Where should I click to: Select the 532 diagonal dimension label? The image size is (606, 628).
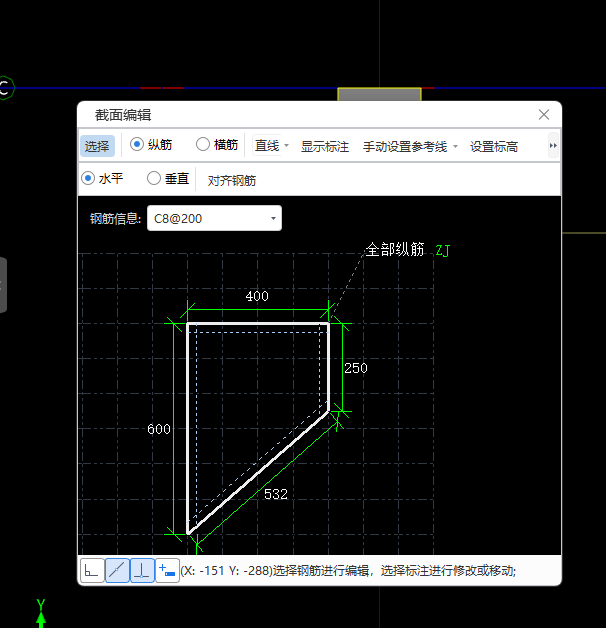coord(276,494)
